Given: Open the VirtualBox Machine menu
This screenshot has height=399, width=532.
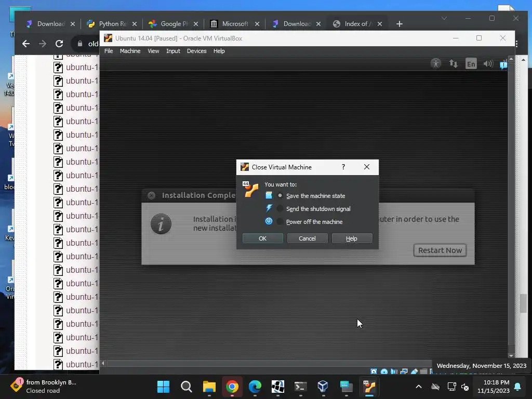Looking at the screenshot, I should coord(130,51).
